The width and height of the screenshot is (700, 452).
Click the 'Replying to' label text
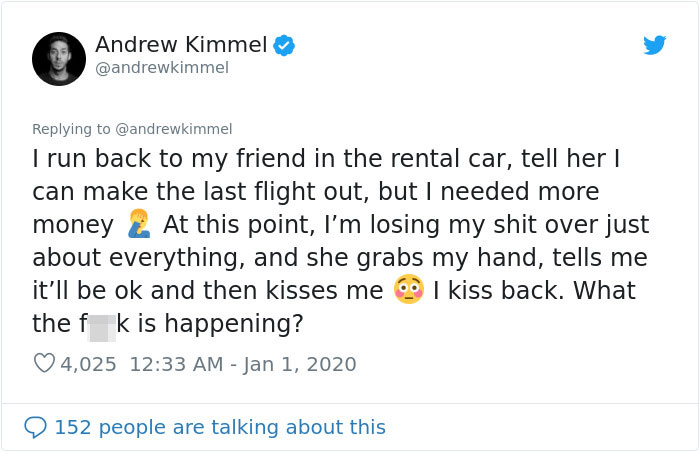pyautogui.click(x=71, y=129)
